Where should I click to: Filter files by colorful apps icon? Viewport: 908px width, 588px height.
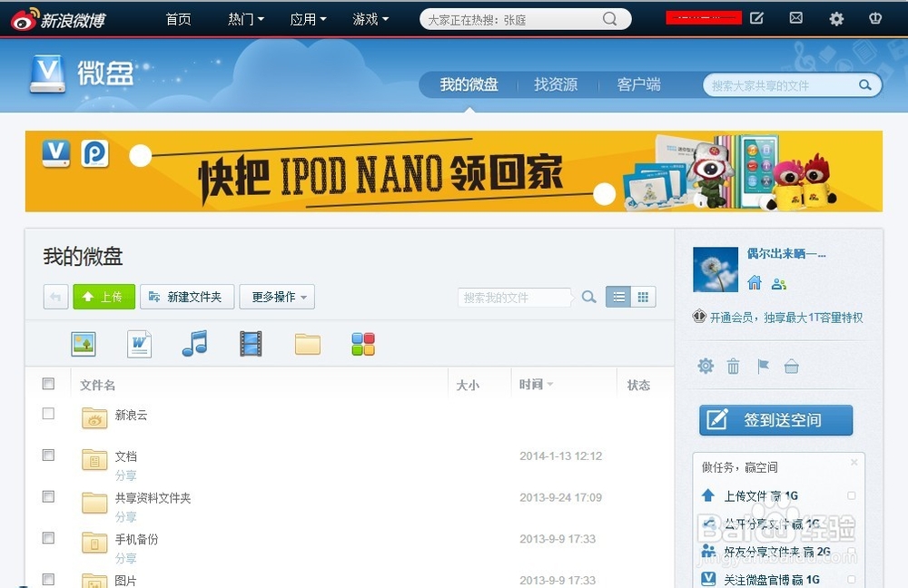(363, 344)
